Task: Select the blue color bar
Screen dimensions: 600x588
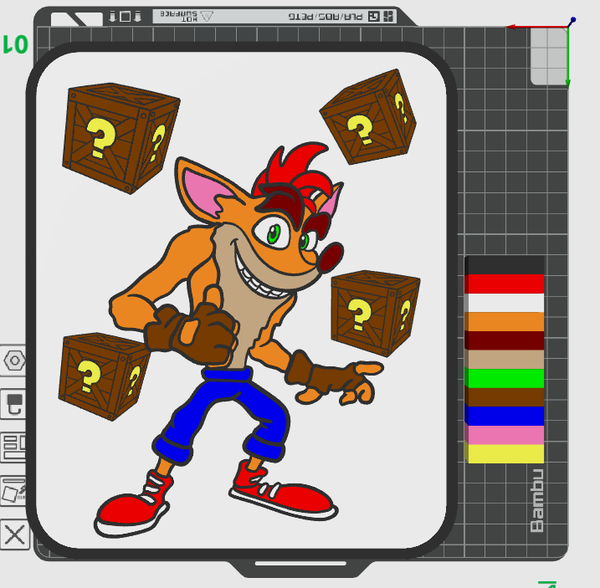Action: coord(504,416)
